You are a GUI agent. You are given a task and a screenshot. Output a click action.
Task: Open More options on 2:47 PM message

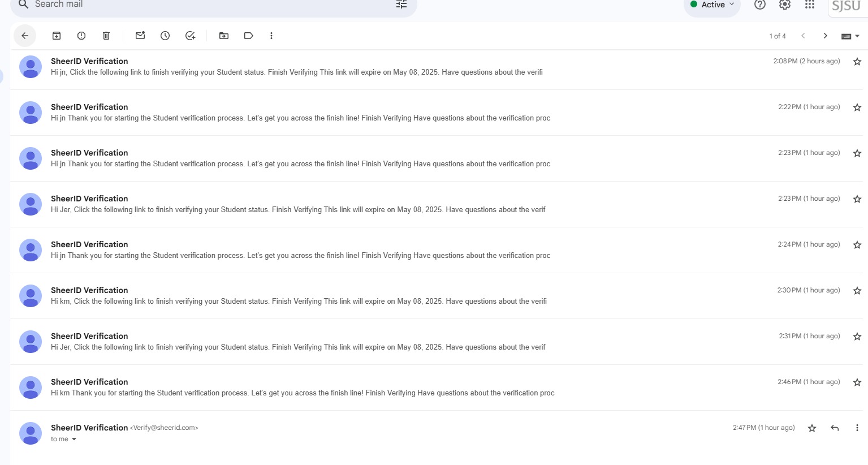click(857, 428)
